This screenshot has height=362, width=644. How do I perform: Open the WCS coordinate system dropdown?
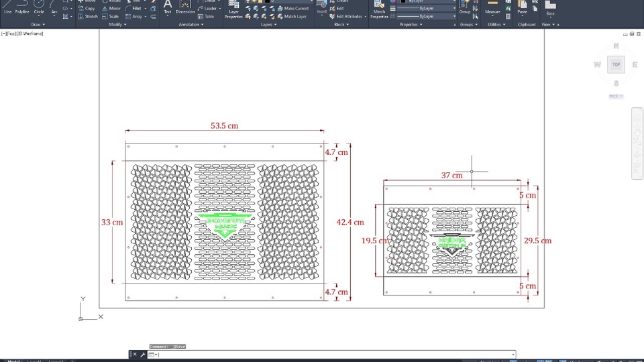point(616,97)
